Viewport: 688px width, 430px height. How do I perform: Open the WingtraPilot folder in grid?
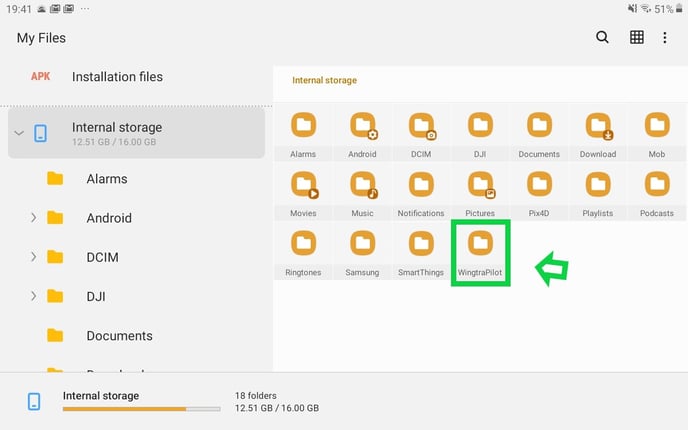pos(481,243)
